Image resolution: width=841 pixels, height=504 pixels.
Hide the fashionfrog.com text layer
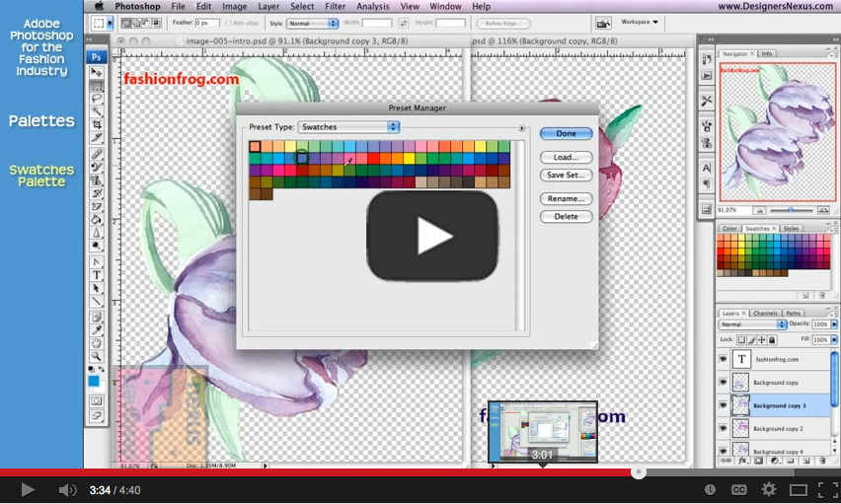click(723, 359)
